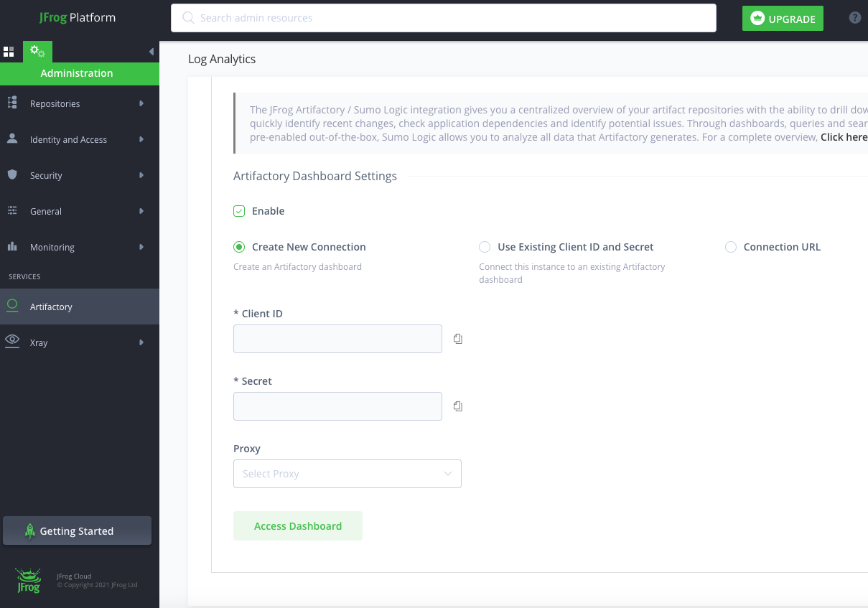
Task: Open the Repositories sidebar icon
Action: pos(13,103)
